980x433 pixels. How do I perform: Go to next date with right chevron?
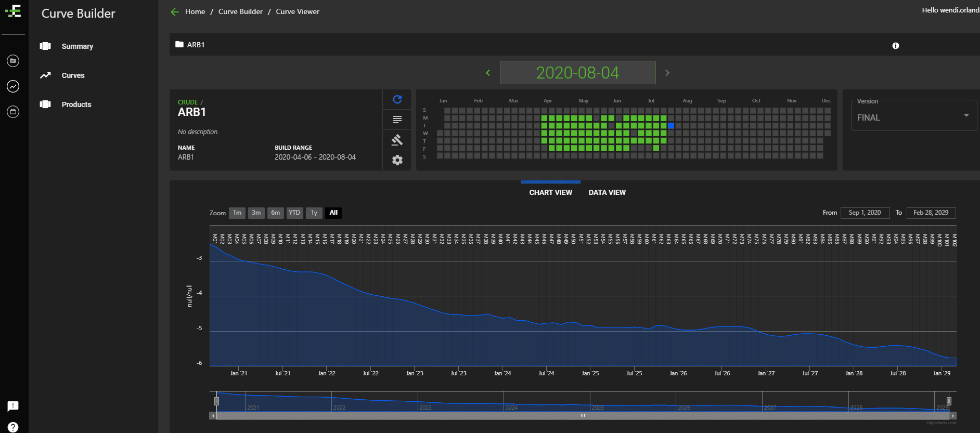click(x=667, y=73)
